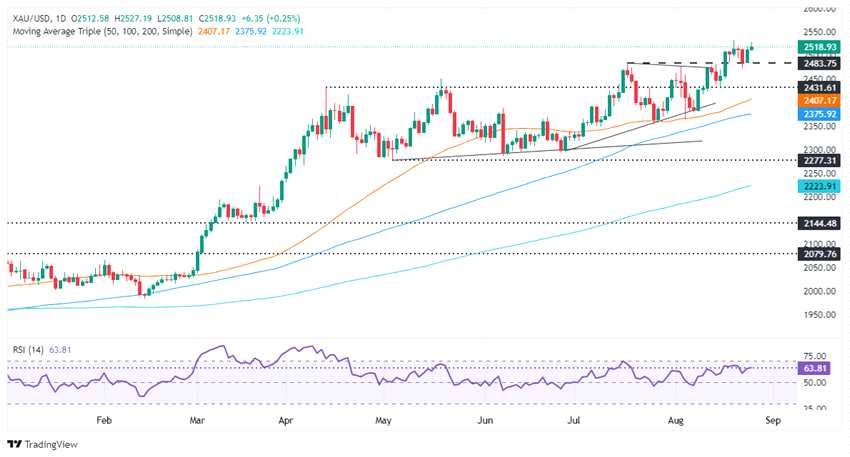
Task: Select the 2483.75 dashed level price label
Action: (818, 63)
